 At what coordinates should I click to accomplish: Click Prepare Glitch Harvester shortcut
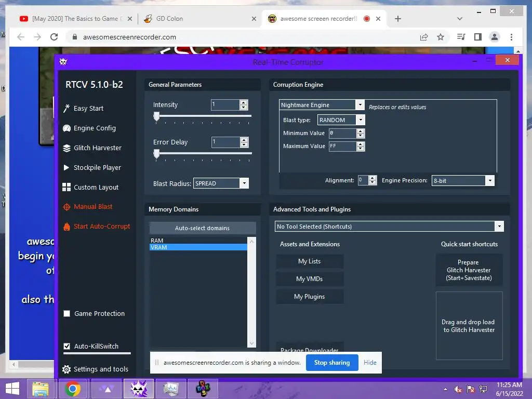[469, 270]
